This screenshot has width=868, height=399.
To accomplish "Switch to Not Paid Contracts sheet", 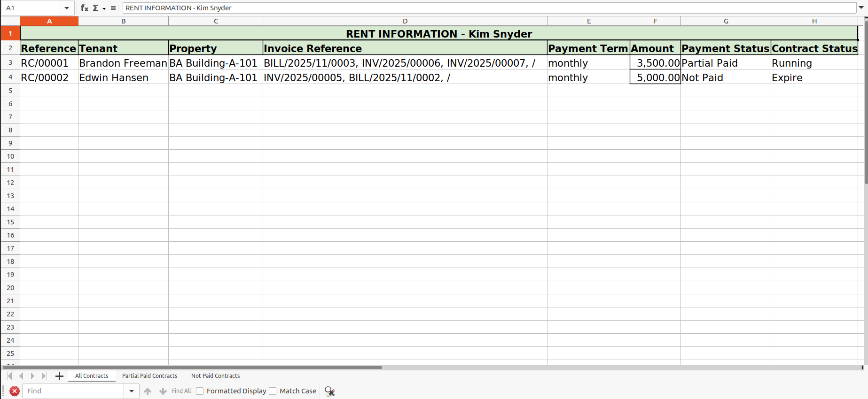I will [215, 376].
